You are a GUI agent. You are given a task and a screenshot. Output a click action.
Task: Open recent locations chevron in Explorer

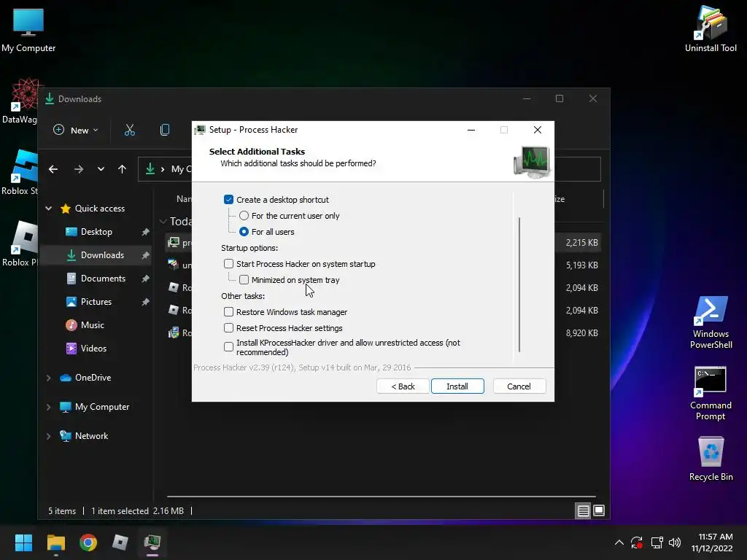tap(101, 169)
